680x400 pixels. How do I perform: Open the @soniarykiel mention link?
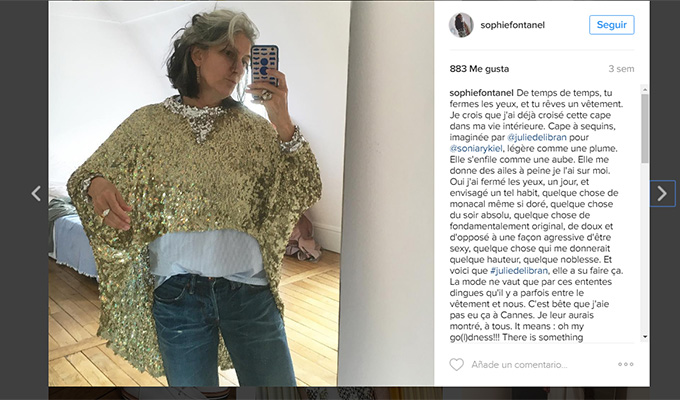tap(476, 148)
